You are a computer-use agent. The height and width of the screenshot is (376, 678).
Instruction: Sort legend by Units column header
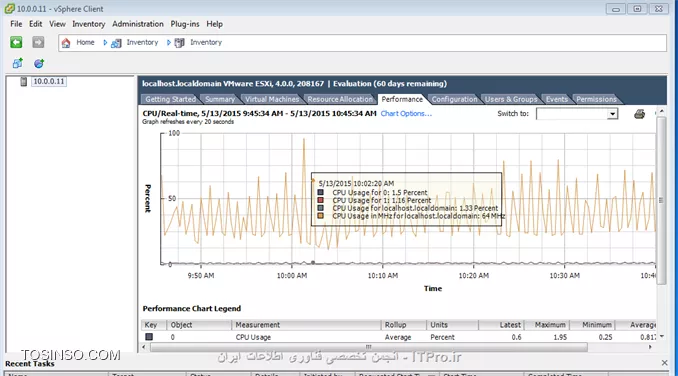452,325
